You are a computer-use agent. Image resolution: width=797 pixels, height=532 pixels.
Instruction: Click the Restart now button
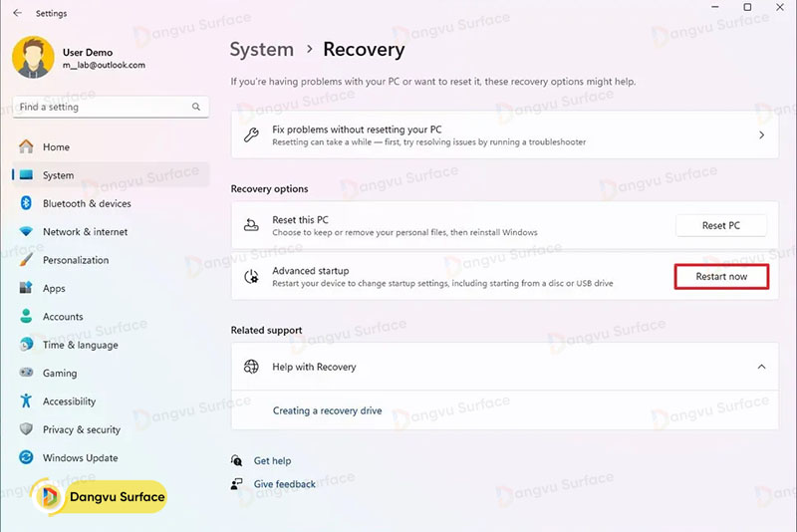pos(721,276)
